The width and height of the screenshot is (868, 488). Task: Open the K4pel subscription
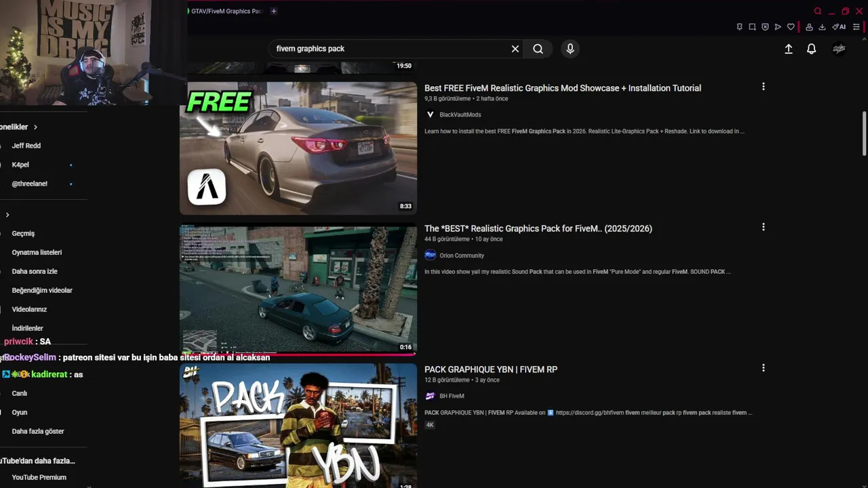[x=20, y=165]
